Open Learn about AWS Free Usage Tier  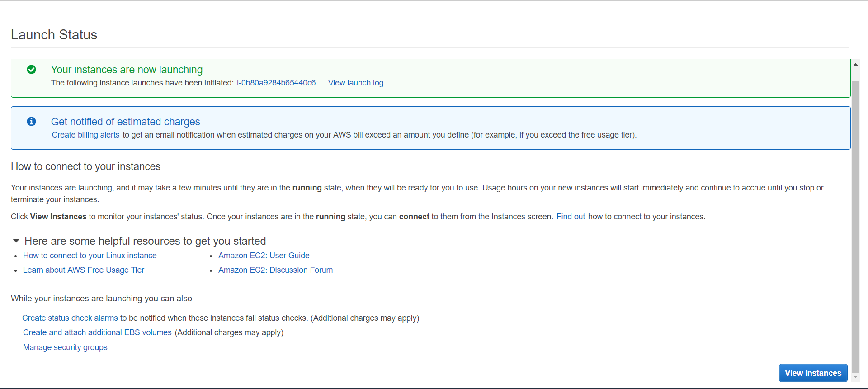(83, 270)
